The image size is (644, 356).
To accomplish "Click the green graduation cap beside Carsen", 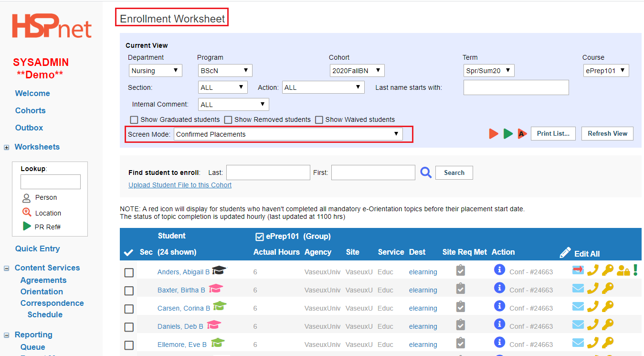I will [x=220, y=306].
